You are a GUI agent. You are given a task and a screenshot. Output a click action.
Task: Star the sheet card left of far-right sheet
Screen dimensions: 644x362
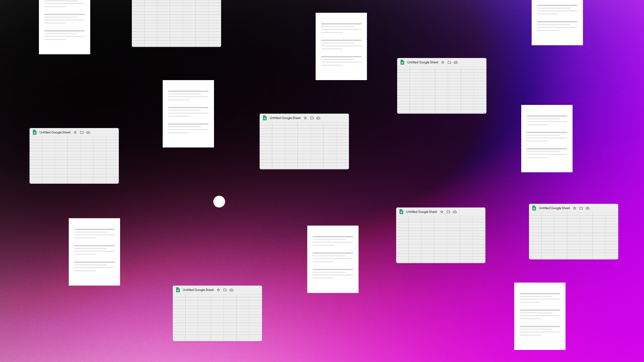[442, 212]
